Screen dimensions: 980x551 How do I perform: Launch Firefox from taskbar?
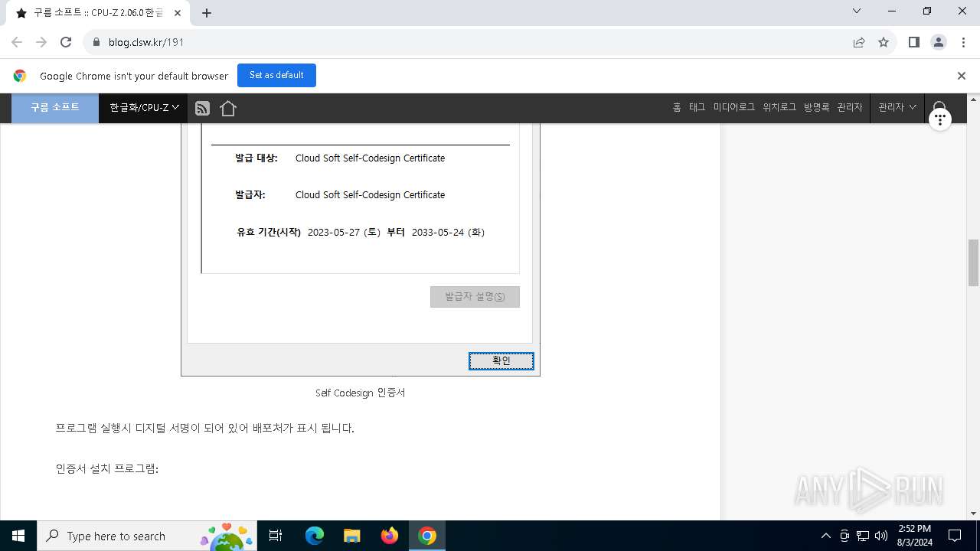click(x=390, y=536)
